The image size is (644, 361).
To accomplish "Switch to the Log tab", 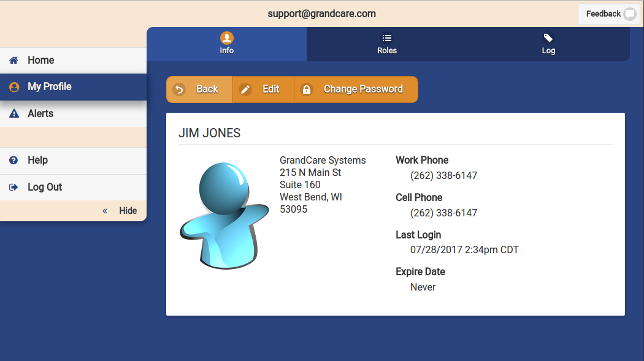I will click(548, 44).
